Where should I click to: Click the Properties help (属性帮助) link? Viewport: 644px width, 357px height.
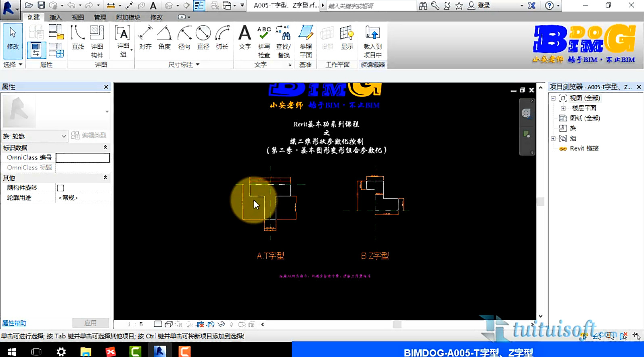click(x=14, y=323)
